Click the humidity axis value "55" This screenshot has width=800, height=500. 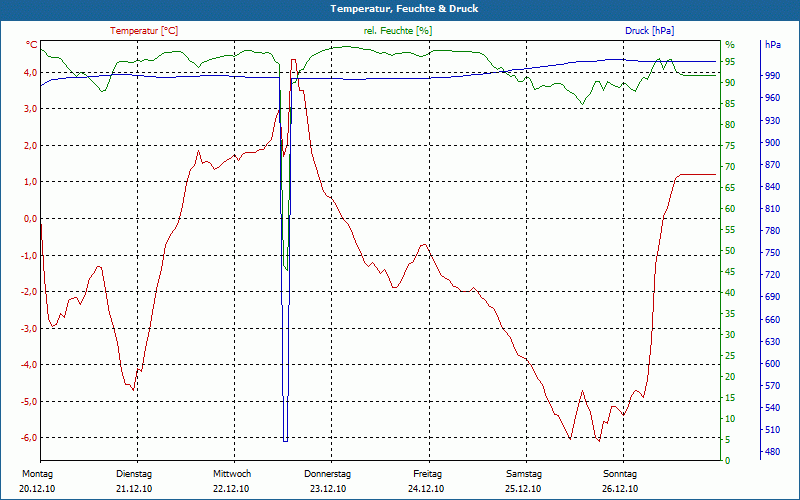point(730,230)
